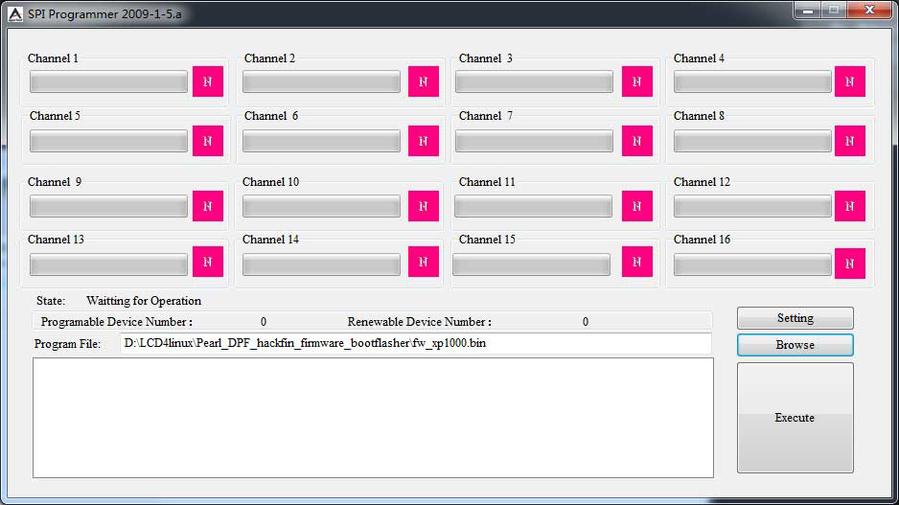Click Channel 7 pink N status box
Viewport: 899px width, 505px height.
[x=637, y=141]
